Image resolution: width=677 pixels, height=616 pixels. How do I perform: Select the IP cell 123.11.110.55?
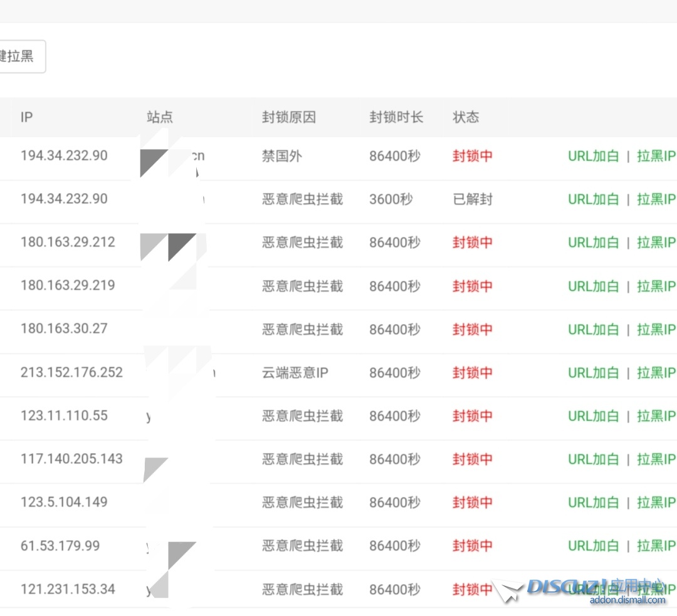64,415
